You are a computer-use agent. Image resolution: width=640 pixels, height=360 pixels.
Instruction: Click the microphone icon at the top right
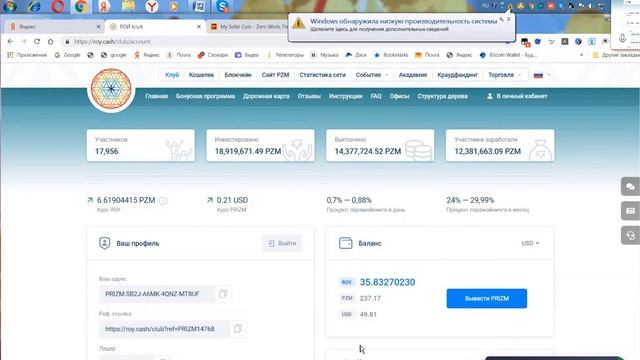click(622, 38)
